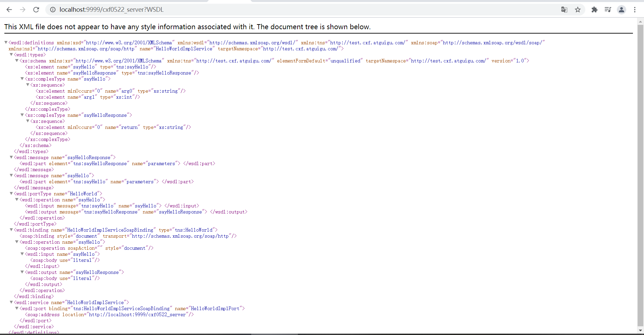This screenshot has height=335, width=644.
Task: Bookmark this page with the star icon
Action: (578, 10)
